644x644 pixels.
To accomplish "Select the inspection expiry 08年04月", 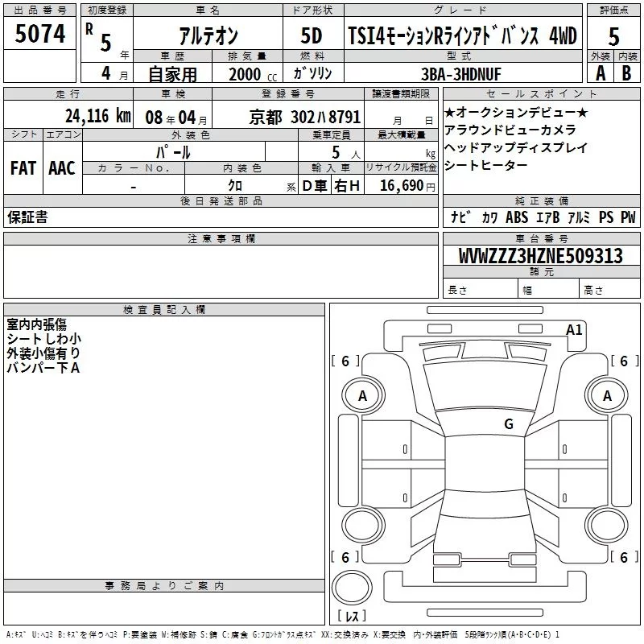I will pyautogui.click(x=176, y=118).
